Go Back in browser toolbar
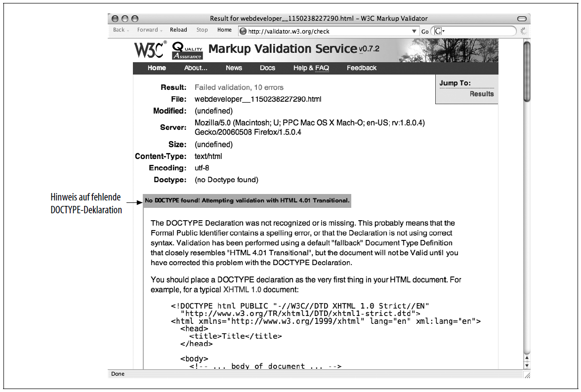The image size is (581, 392). tap(119, 30)
